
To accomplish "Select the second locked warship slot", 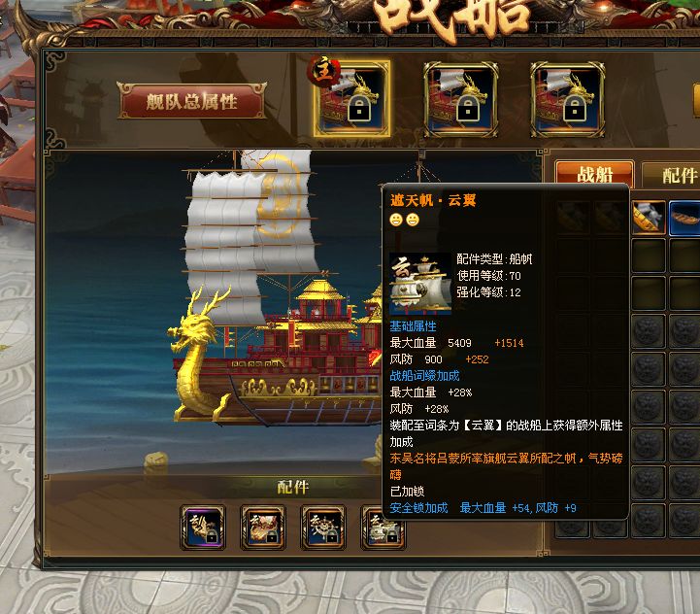I will 460,99.
